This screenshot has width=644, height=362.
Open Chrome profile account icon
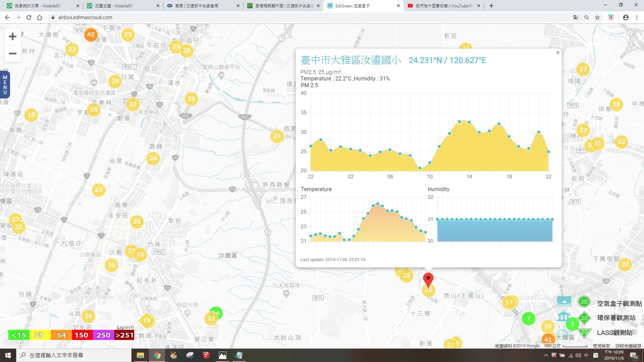[x=626, y=17]
